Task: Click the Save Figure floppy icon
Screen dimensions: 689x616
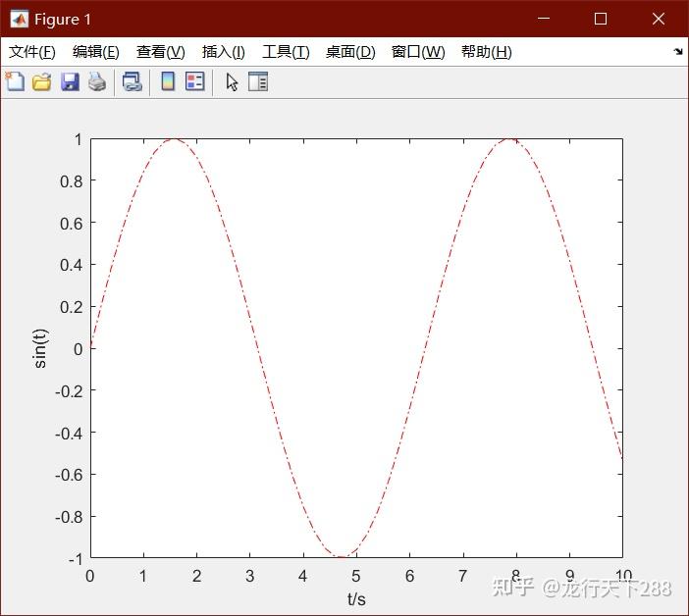Action: (x=70, y=82)
